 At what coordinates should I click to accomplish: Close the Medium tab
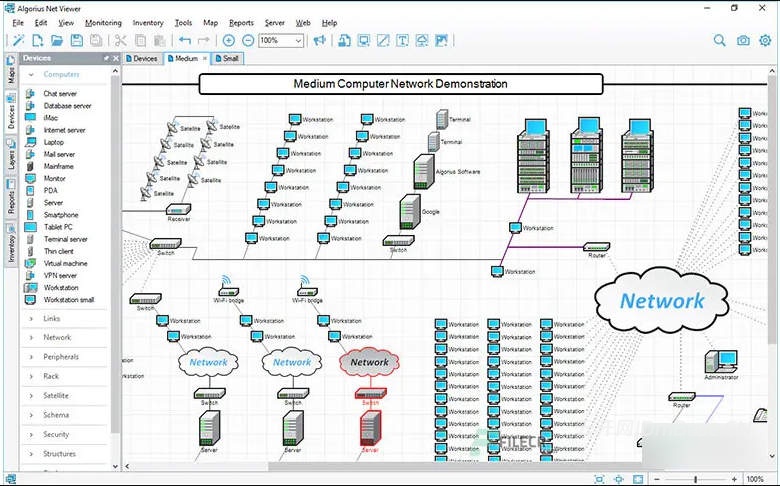point(204,59)
